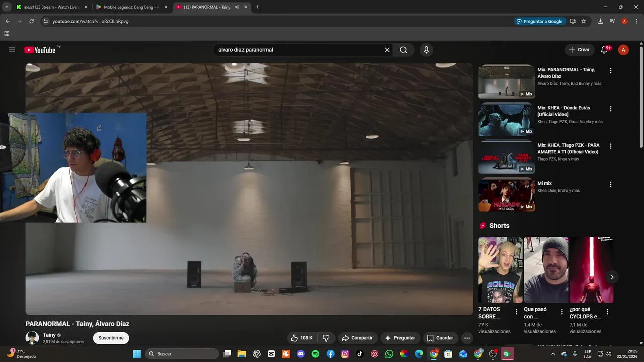This screenshot has width=644, height=362.
Task: Open File Explorer from taskbar
Action: click(242, 354)
